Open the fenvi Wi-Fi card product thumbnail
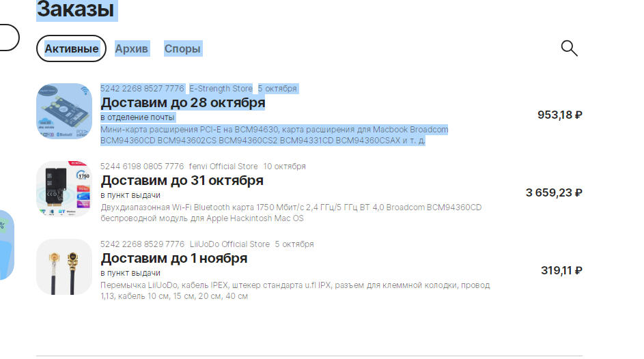644x359 pixels. 64,189
